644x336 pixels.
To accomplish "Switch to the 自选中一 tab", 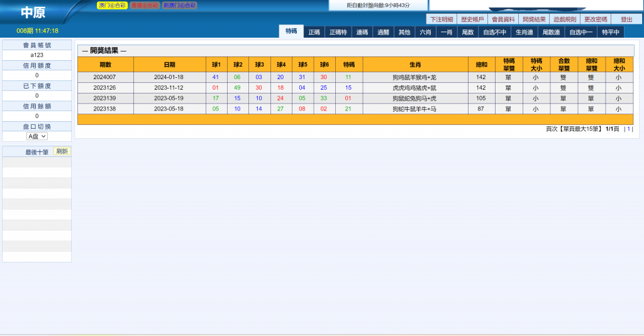I will (x=580, y=32).
